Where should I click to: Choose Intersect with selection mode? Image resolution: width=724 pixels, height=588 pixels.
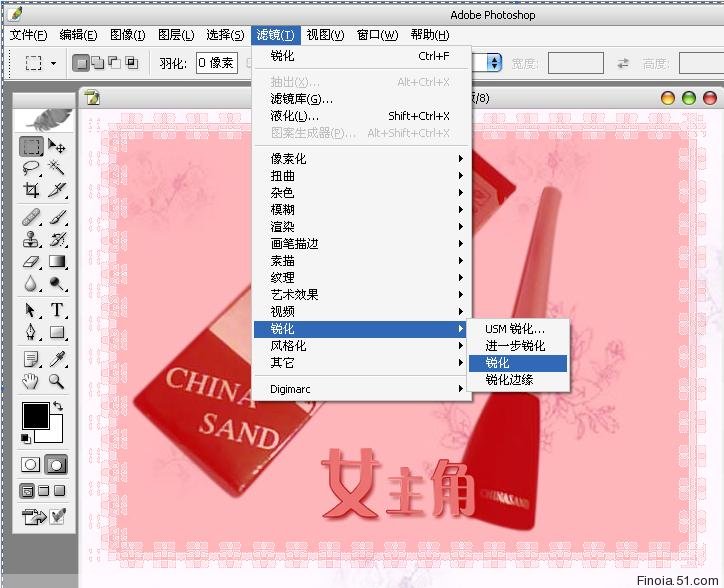(x=132, y=62)
